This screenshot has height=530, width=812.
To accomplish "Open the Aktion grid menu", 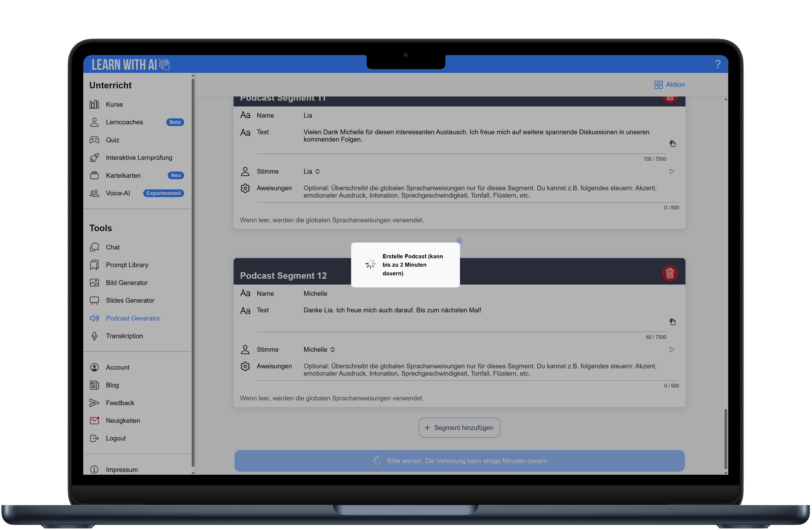I will coord(669,84).
